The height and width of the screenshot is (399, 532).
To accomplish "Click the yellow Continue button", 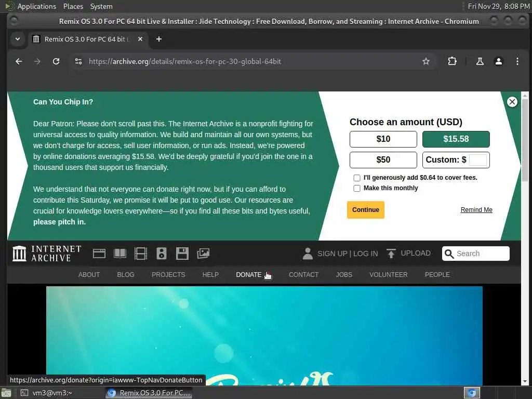I will [x=365, y=210].
